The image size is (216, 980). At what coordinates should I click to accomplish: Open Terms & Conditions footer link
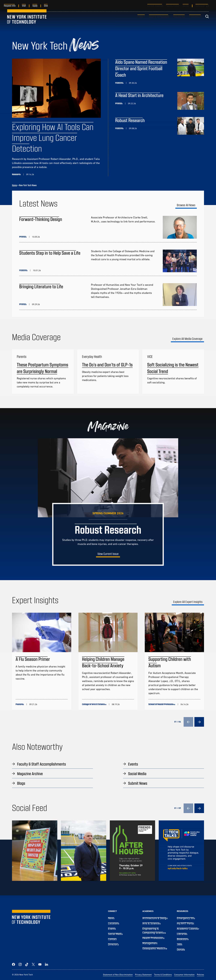[163, 975]
